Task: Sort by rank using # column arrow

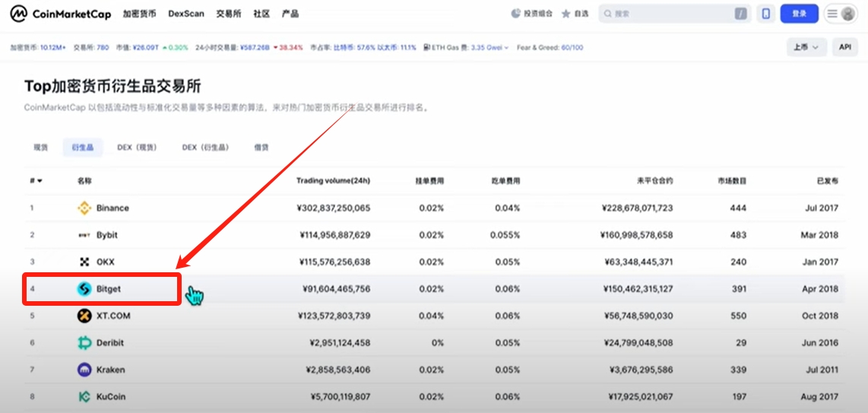Action: click(40, 181)
